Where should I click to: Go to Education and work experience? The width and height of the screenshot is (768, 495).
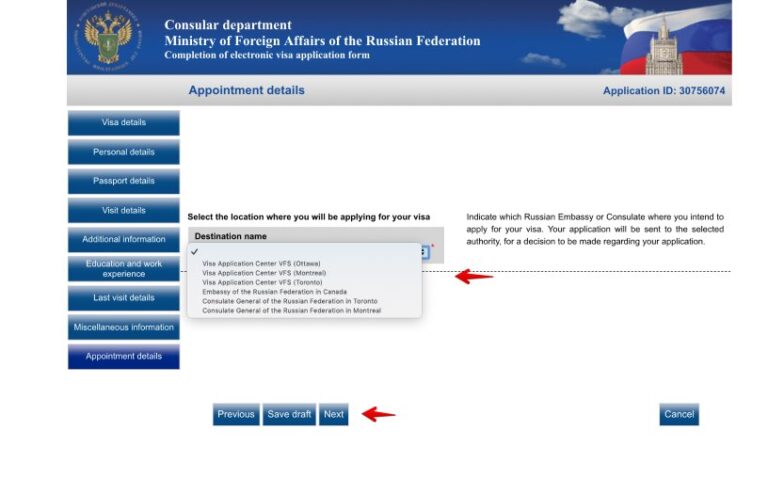coord(123,269)
